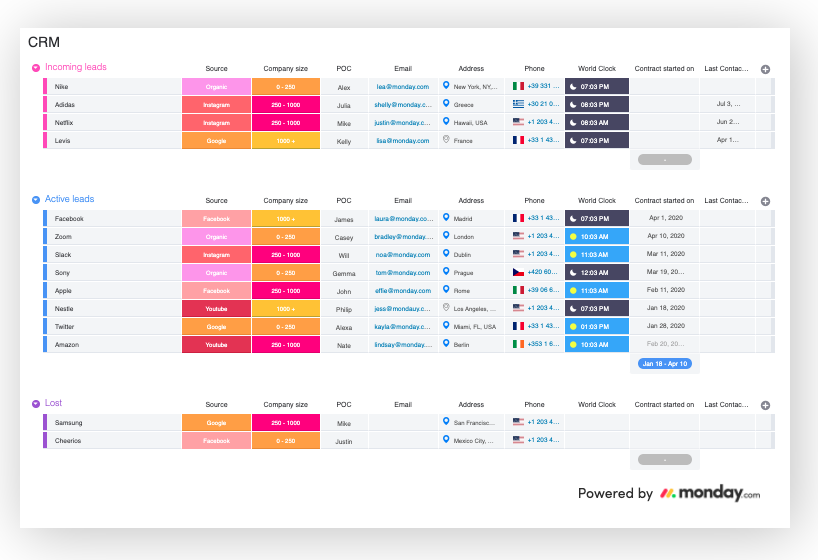Click grey location pin next to France

point(446,139)
